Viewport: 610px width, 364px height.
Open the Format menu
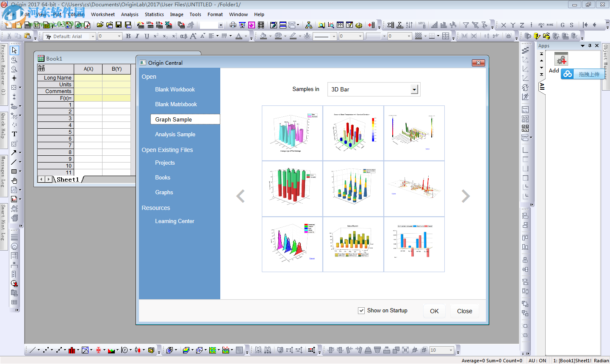pyautogui.click(x=215, y=14)
